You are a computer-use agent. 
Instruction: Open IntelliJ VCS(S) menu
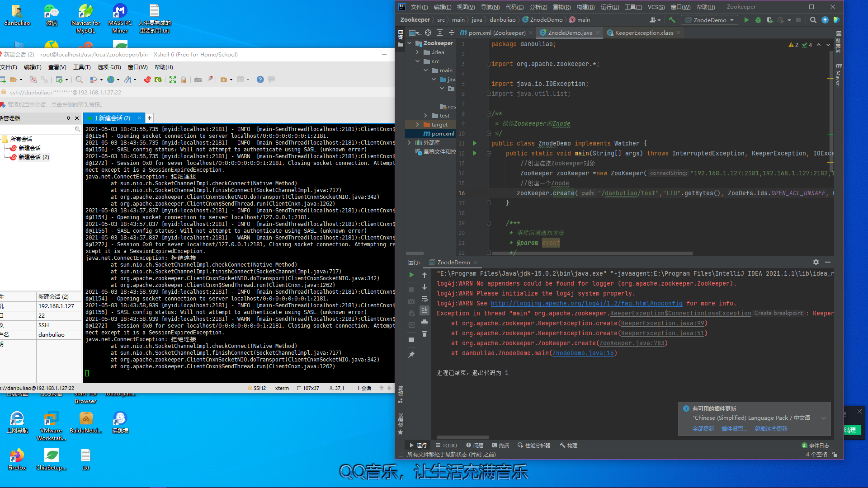tap(656, 7)
